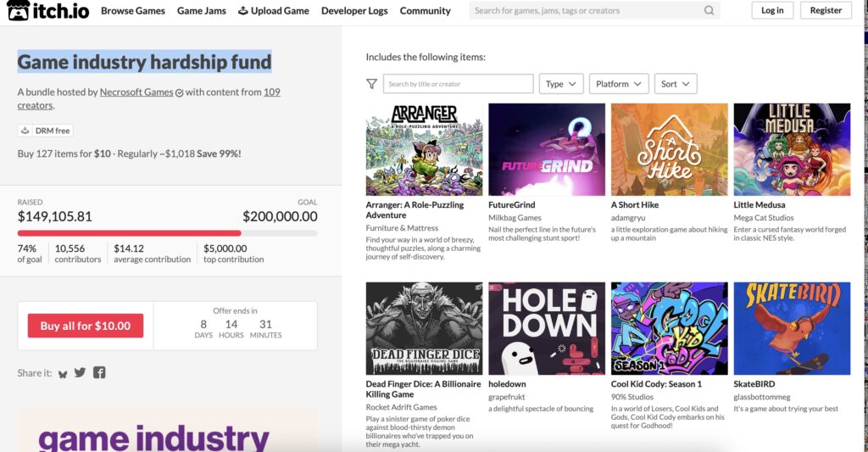Open creator Rocket Adrift Games

point(401,407)
